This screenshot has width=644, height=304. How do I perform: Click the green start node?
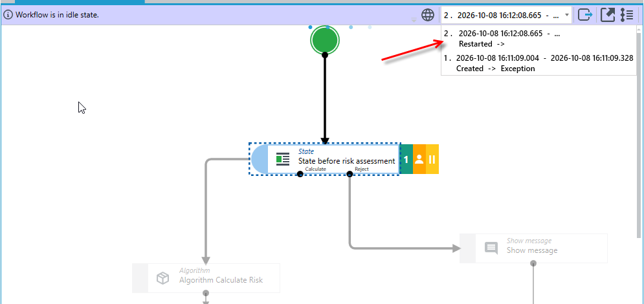[324, 40]
